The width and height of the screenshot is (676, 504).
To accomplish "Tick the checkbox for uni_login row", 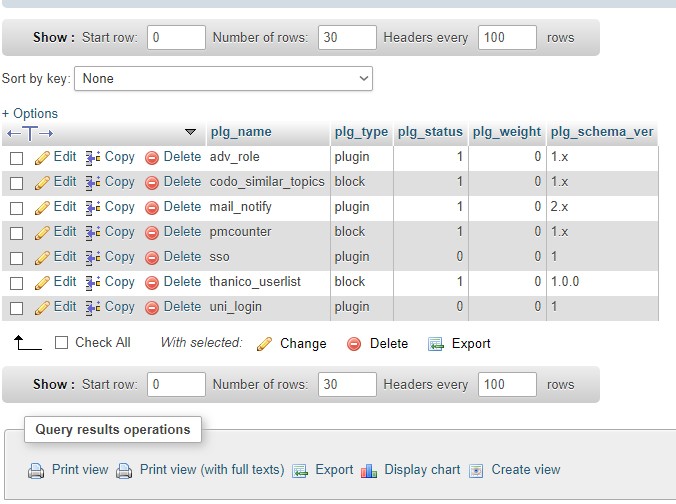I will pos(16,308).
